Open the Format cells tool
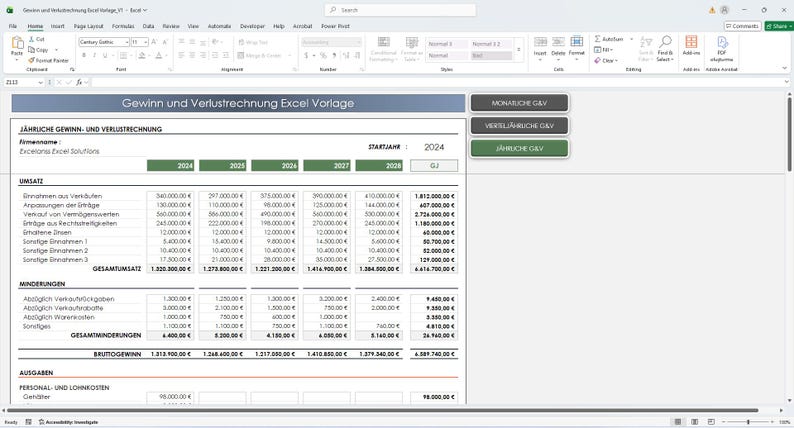 (x=576, y=47)
